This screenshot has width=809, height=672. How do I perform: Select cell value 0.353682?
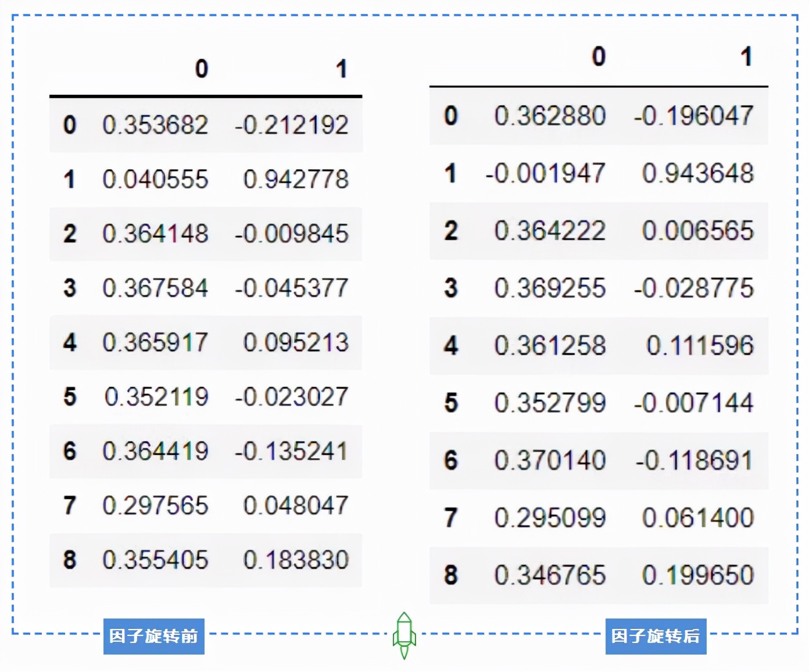point(155,125)
